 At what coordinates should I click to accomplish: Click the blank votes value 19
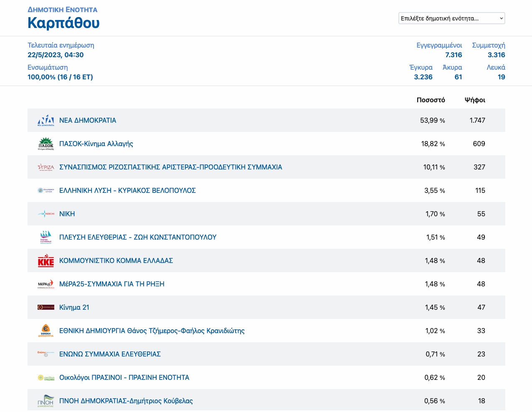[x=502, y=77]
